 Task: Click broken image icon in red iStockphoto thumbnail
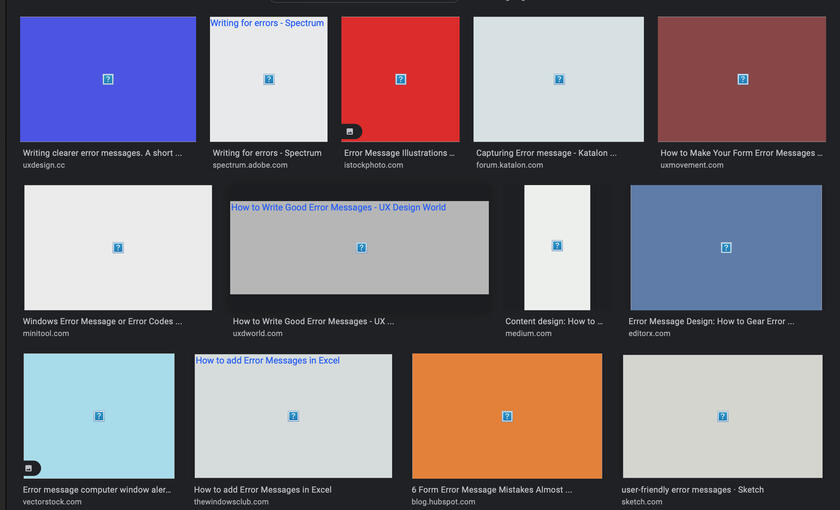pyautogui.click(x=400, y=79)
